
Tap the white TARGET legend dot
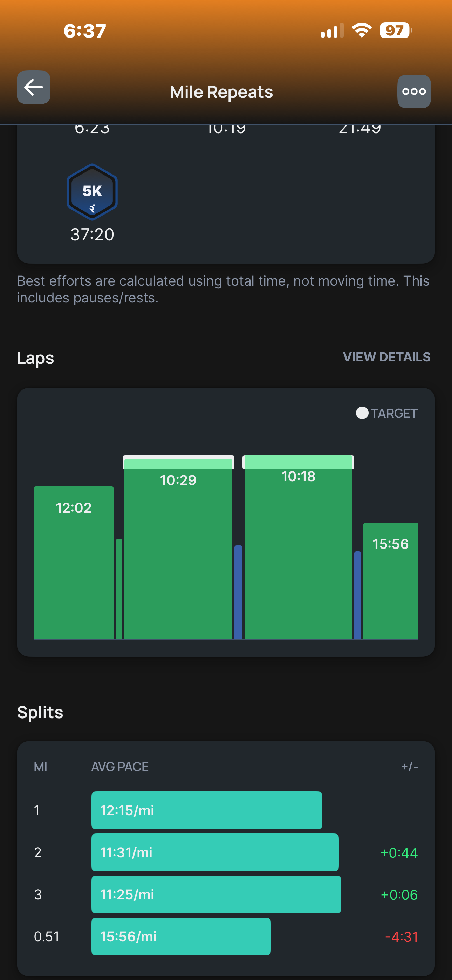pos(362,413)
